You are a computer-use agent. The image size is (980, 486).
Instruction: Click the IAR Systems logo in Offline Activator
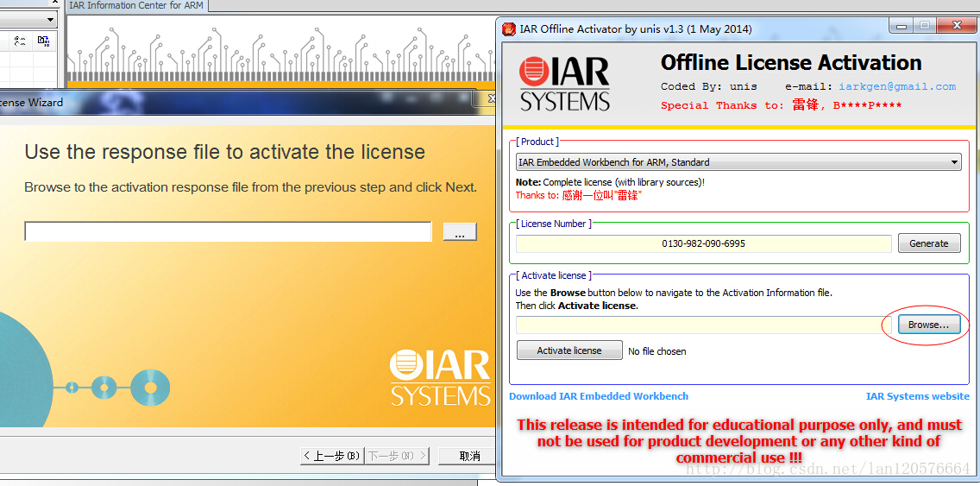pyautogui.click(x=564, y=84)
